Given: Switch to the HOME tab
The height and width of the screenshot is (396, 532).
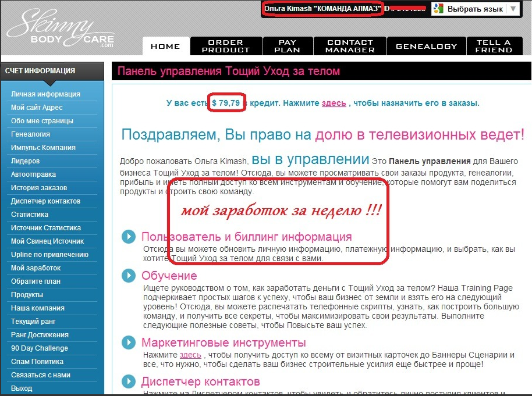Looking at the screenshot, I should 165,46.
